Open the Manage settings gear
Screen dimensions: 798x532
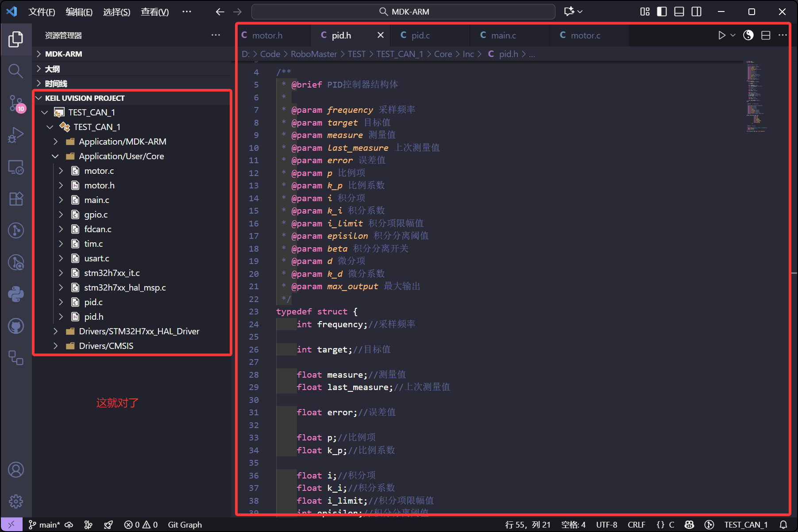(16, 501)
